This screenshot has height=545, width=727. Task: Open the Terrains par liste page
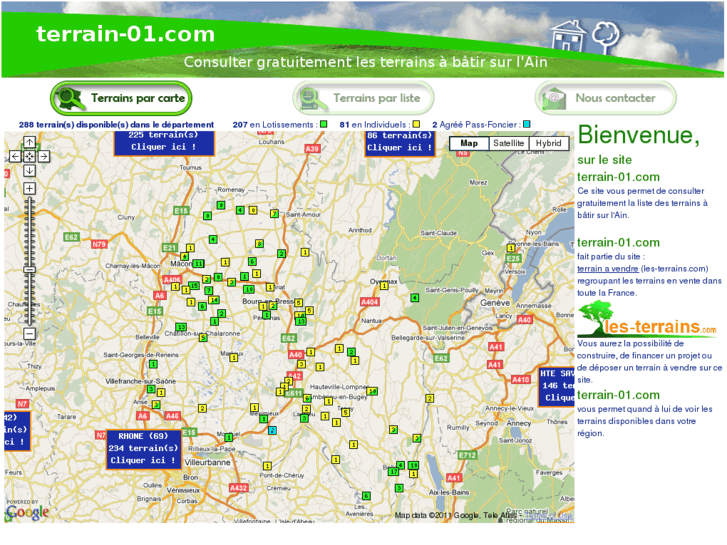point(363,98)
